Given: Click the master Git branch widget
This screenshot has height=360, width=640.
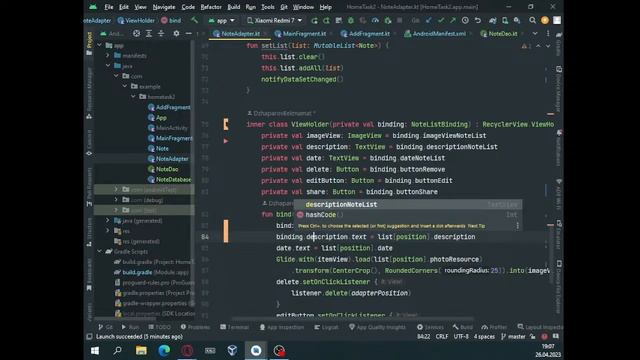Looking at the screenshot, I should click(x=513, y=337).
